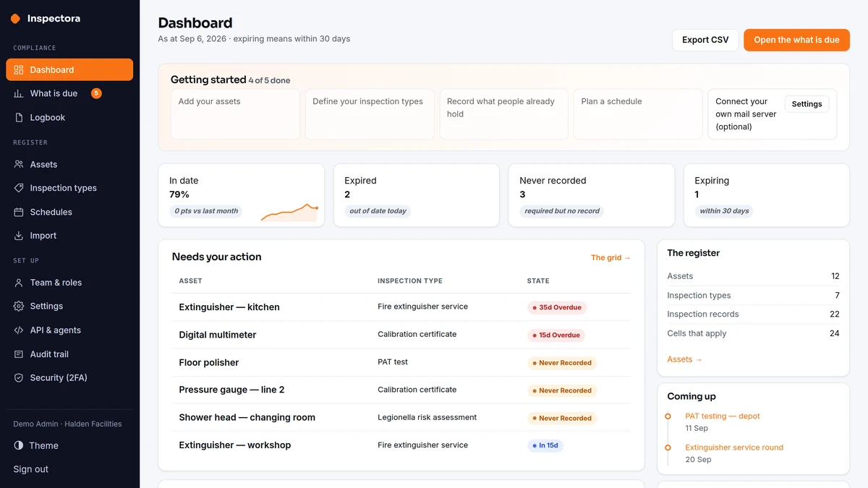Select the Extinguisher — kitchen row
The image size is (868, 488).
coord(401,307)
